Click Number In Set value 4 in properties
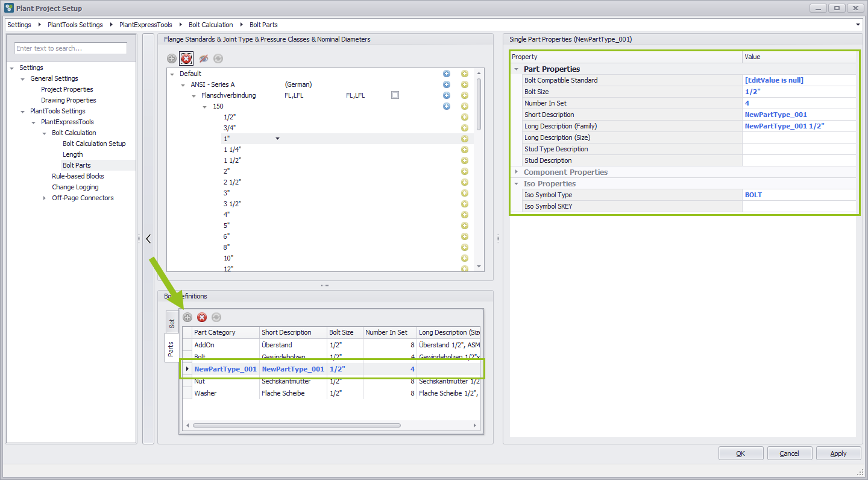The width and height of the screenshot is (868, 480). click(799, 103)
